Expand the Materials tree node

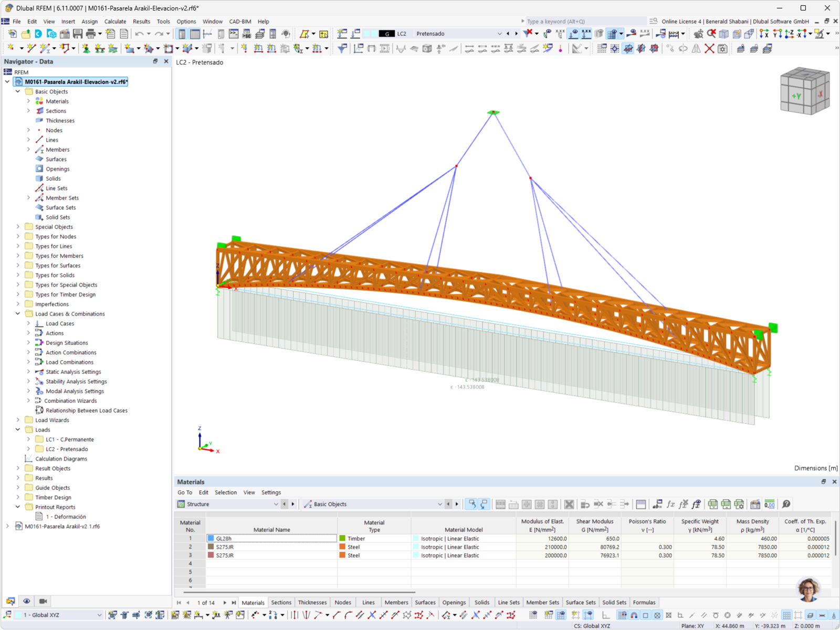click(x=28, y=101)
